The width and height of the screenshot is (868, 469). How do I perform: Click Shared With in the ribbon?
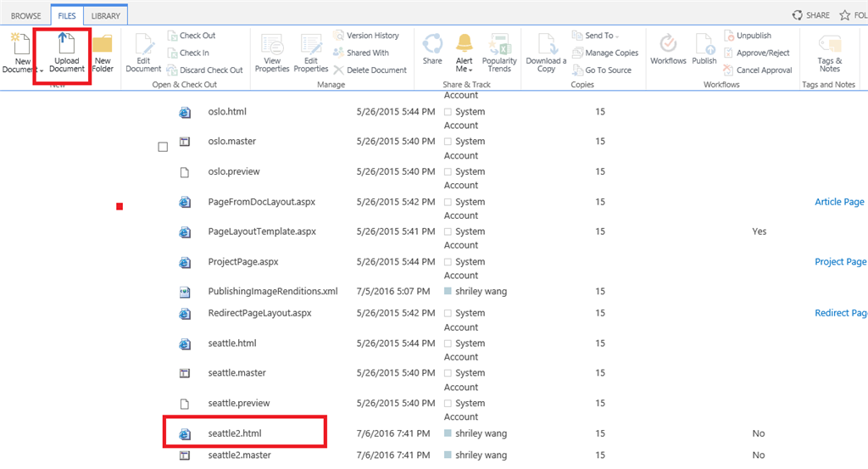coord(361,53)
